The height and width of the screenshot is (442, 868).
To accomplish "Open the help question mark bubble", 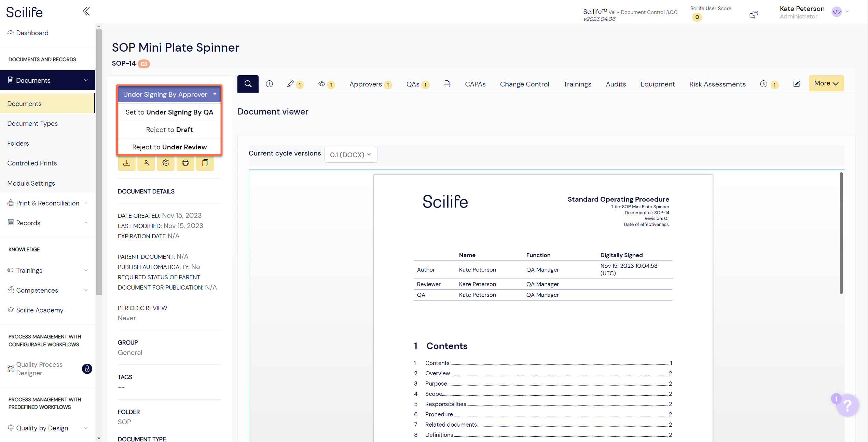I will pos(847,405).
